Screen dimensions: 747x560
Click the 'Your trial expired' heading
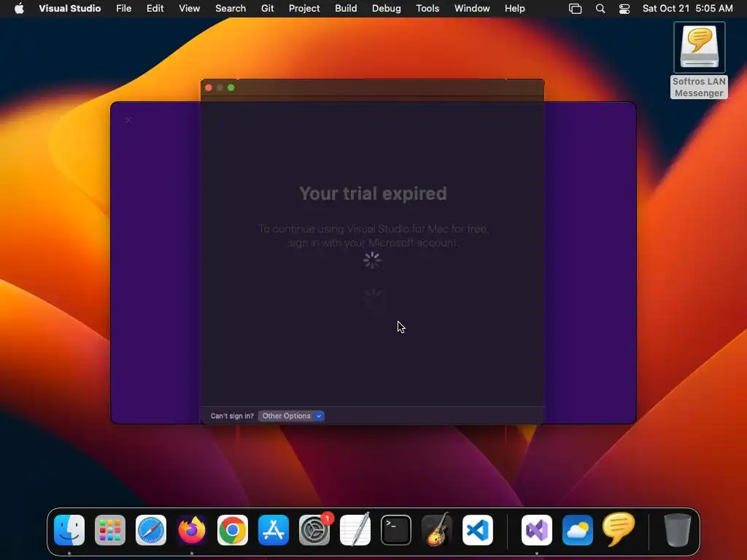pos(373,193)
